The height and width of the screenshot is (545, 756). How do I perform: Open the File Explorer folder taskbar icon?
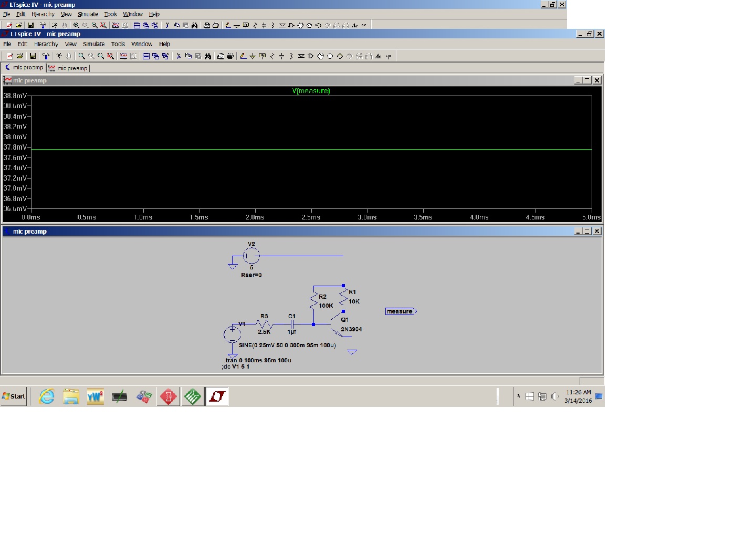click(71, 396)
